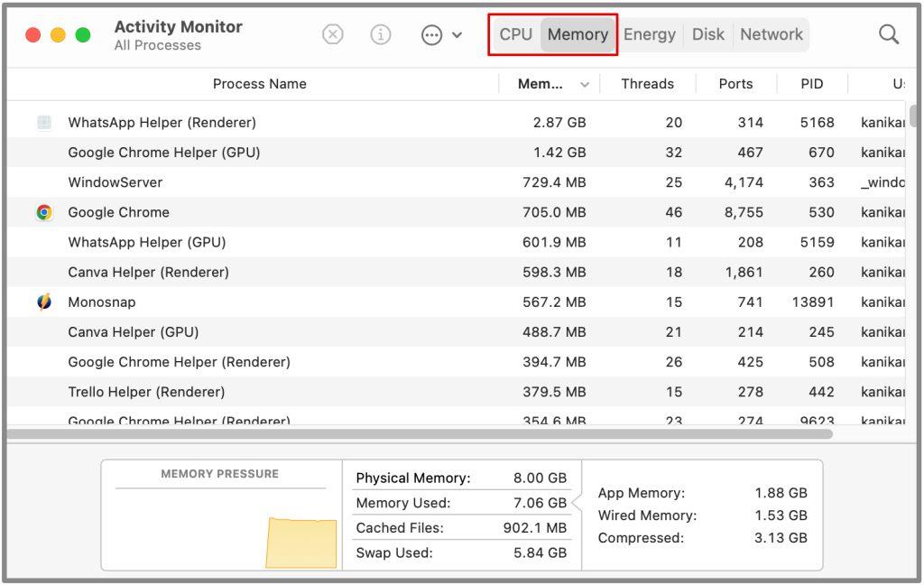Click the Monosnap app icon
The width and height of the screenshot is (924, 585).
44,302
